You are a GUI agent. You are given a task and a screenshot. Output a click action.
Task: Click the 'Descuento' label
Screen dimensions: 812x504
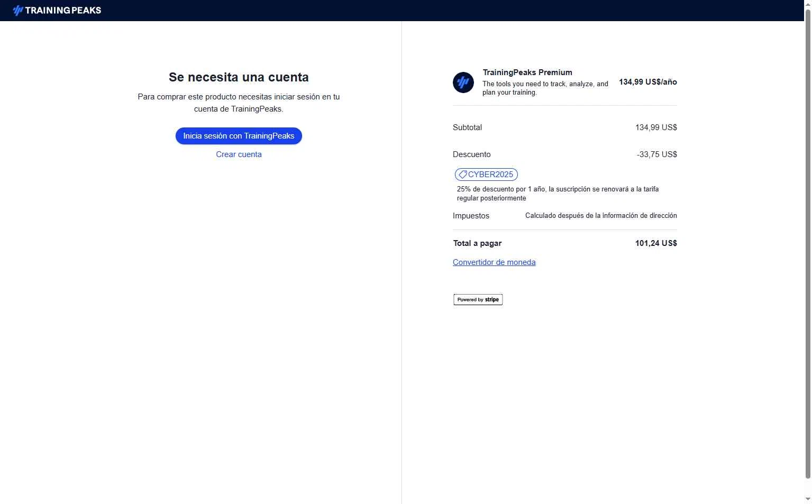(471, 154)
